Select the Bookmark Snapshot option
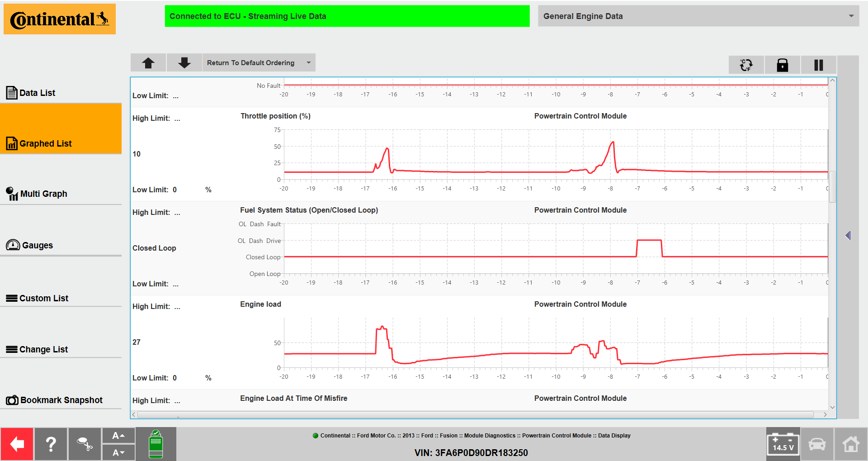The height and width of the screenshot is (461, 868). pyautogui.click(x=61, y=399)
